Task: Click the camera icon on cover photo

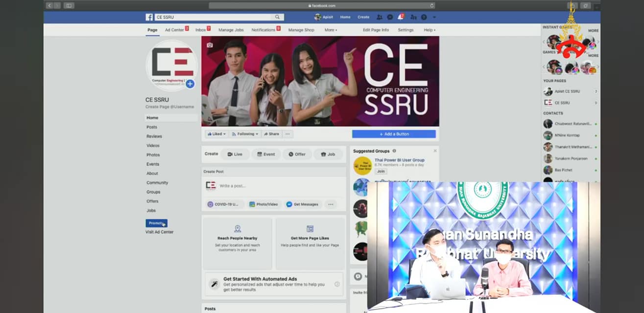Action: [x=210, y=45]
